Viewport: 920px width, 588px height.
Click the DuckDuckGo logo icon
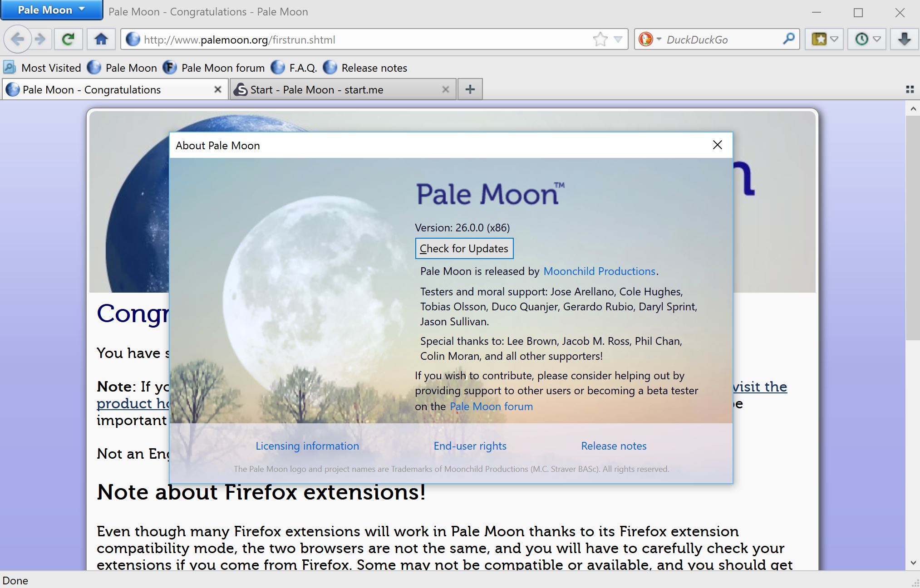tap(645, 39)
